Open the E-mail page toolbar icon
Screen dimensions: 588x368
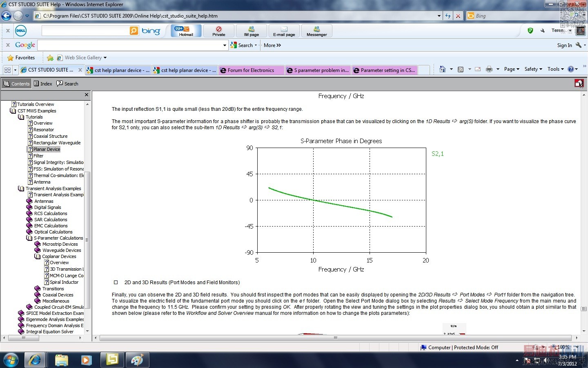pos(284,31)
